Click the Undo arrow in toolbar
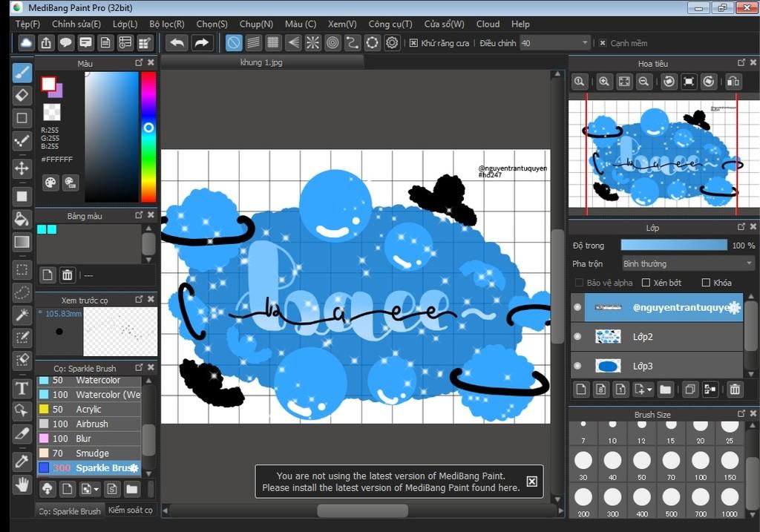The height and width of the screenshot is (532, 760). pyautogui.click(x=177, y=43)
